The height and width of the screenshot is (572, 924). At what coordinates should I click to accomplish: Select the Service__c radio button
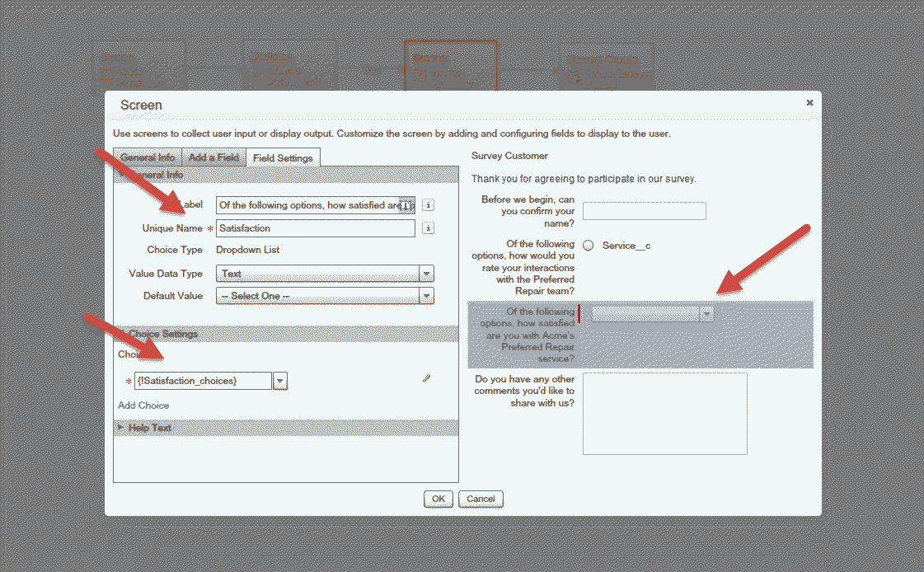(588, 246)
